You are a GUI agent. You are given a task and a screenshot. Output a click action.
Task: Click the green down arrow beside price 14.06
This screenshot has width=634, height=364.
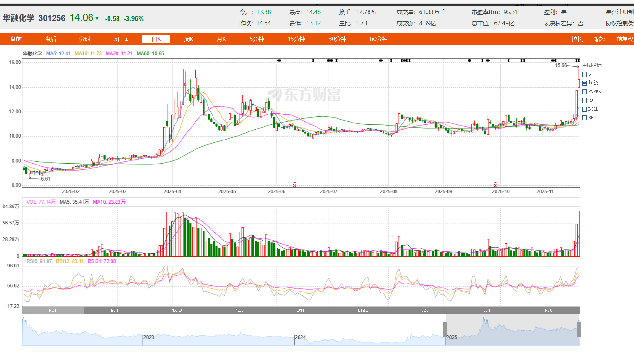click(97, 19)
